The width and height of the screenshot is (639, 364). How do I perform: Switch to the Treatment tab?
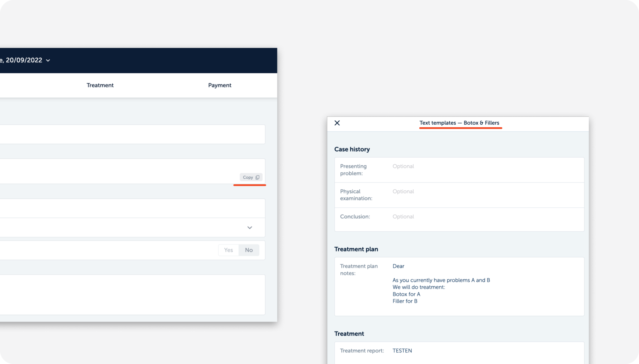coord(100,85)
